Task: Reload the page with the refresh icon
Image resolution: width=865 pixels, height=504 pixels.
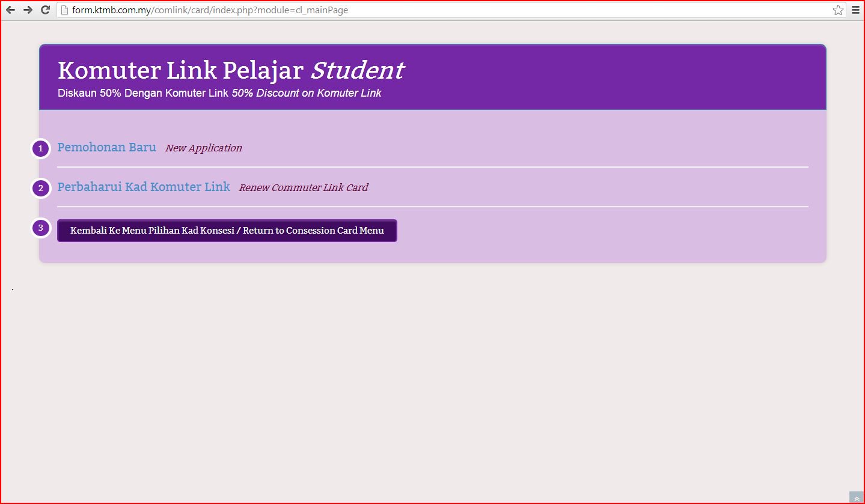Action: [45, 10]
